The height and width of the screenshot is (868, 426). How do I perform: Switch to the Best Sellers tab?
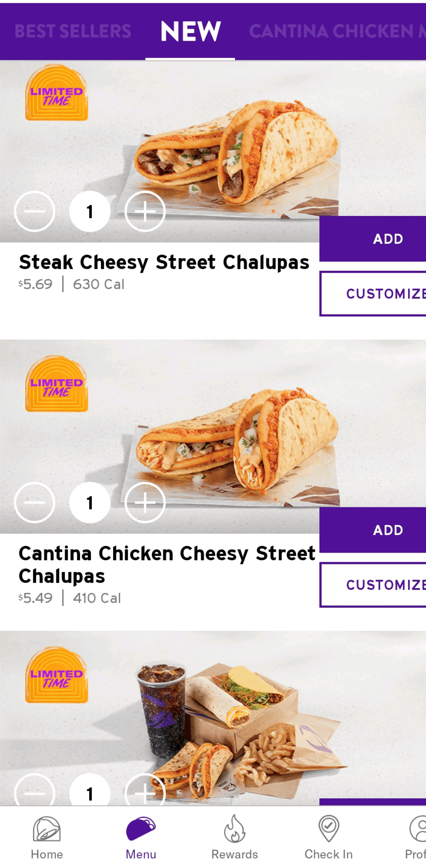tap(73, 31)
